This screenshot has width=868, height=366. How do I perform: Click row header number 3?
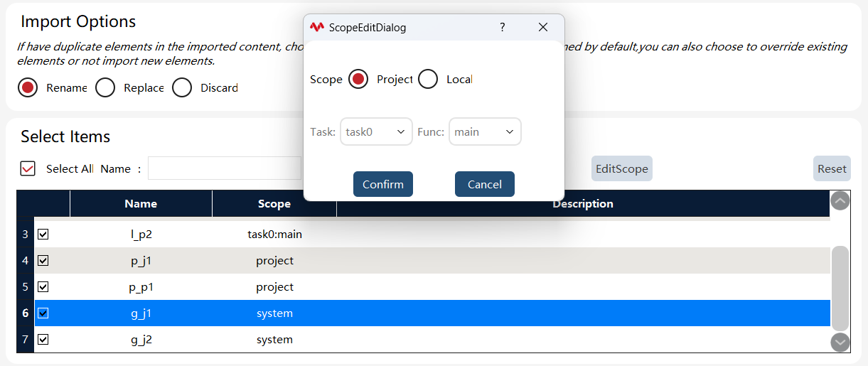(x=25, y=234)
